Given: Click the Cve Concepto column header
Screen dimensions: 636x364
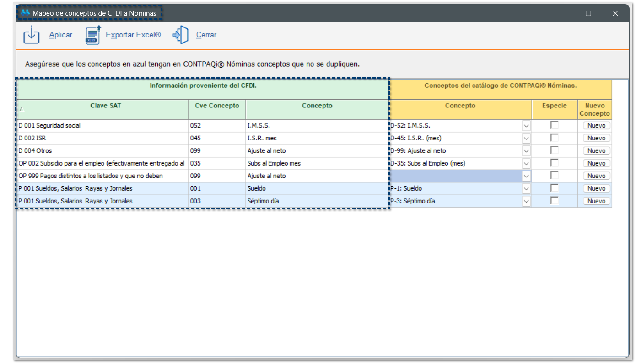Looking at the screenshot, I should (x=217, y=106).
